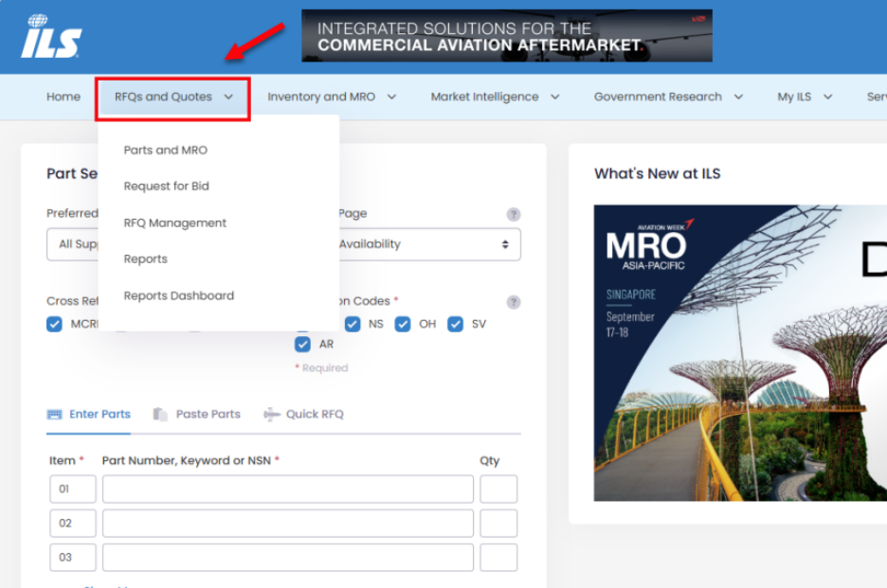
Task: Expand the Inventory and MRO menu
Action: point(322,96)
